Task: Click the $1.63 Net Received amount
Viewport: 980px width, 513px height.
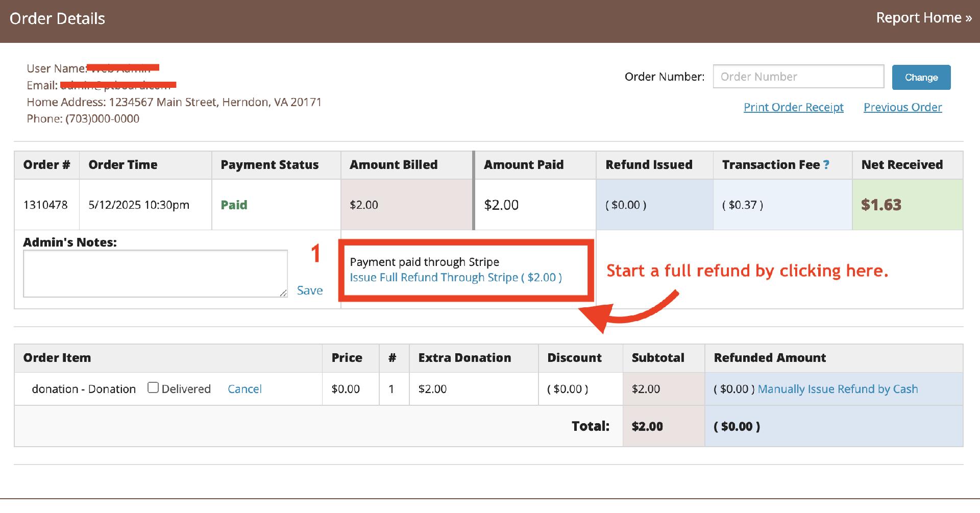Action: pyautogui.click(x=881, y=205)
